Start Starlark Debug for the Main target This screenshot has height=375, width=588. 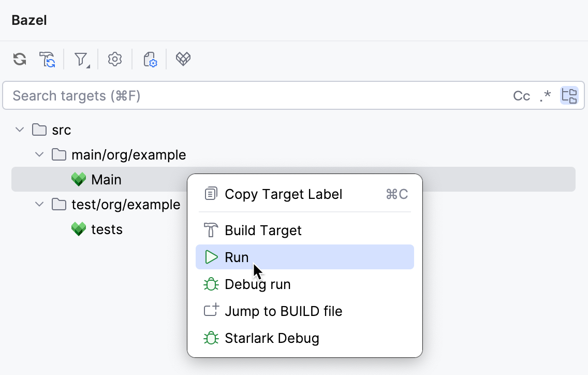(272, 338)
